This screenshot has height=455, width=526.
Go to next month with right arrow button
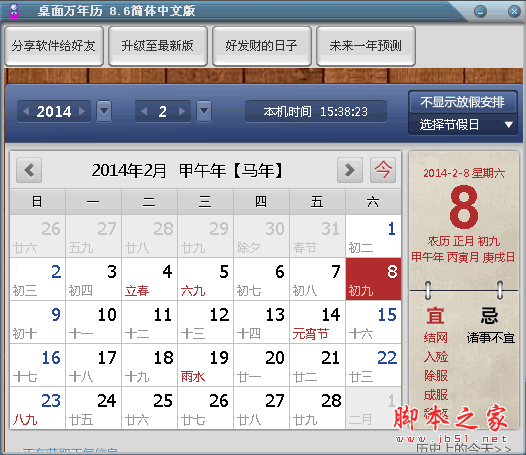350,170
